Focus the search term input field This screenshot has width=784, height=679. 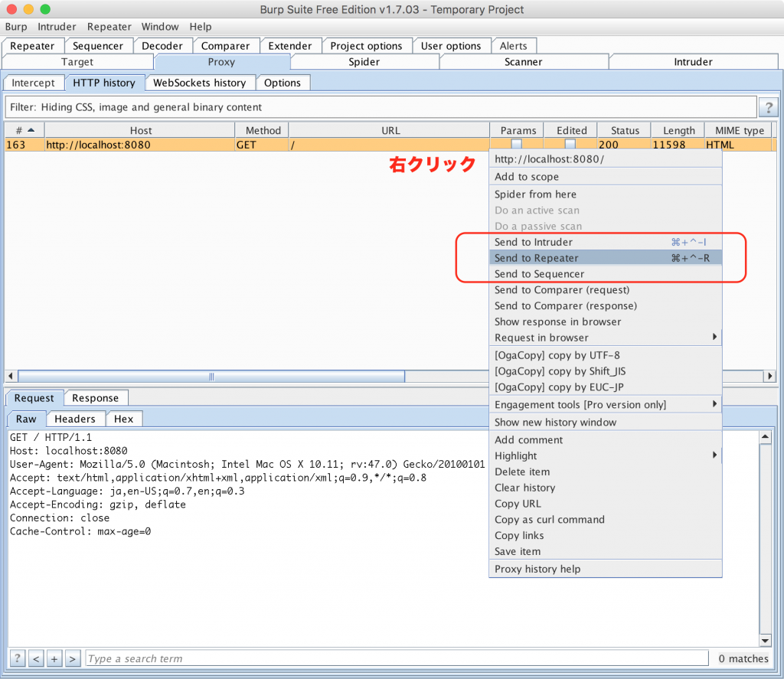(x=397, y=658)
